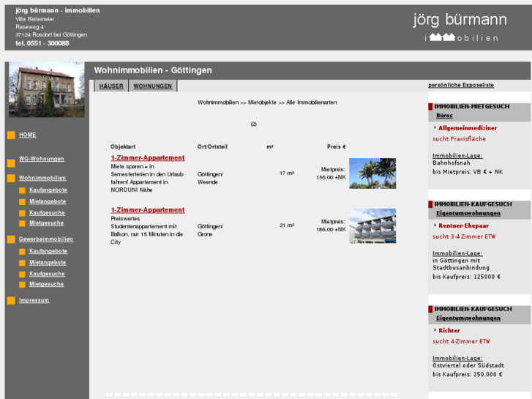Open the WOHNUNGEN tab
Image resolution: width=532 pixels, height=399 pixels.
(x=153, y=86)
